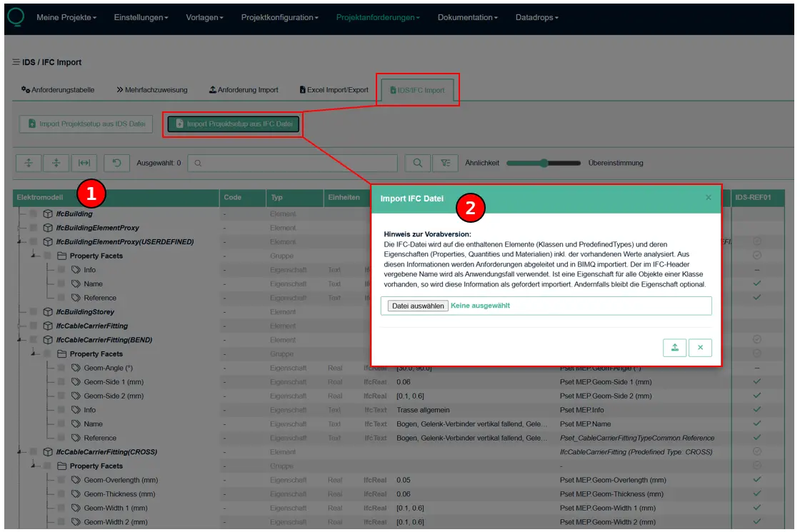Screen dimensions: 800x532
Task: Click the Datei auswählen button
Action: point(418,306)
